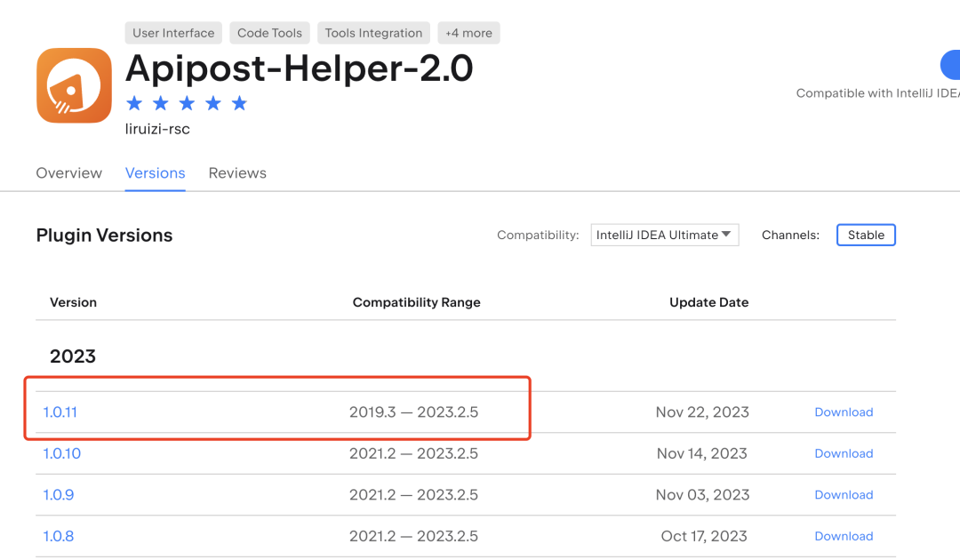This screenshot has height=560, width=960.
Task: Click the Version column header
Action: [73, 302]
